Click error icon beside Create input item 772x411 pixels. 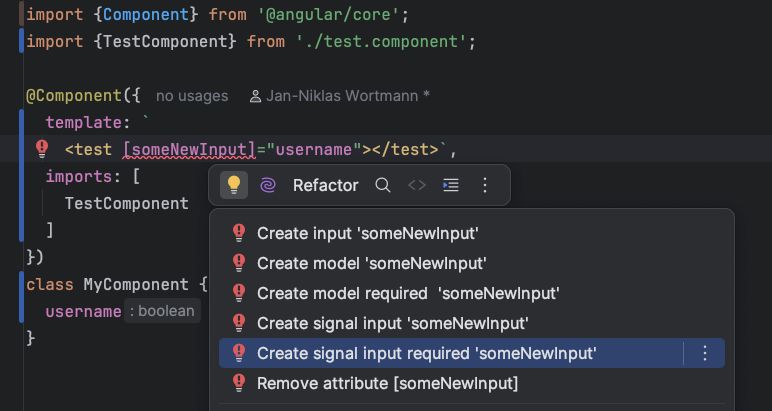click(239, 233)
